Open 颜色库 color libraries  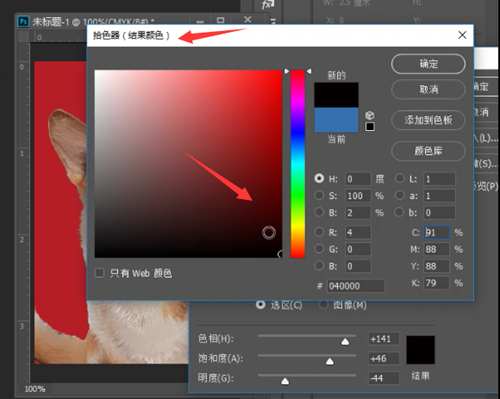point(428,151)
